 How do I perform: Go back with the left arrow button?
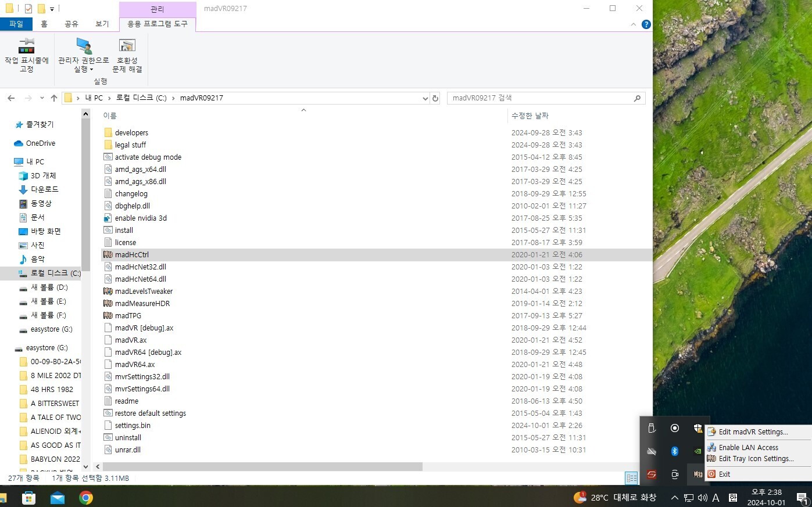point(11,98)
